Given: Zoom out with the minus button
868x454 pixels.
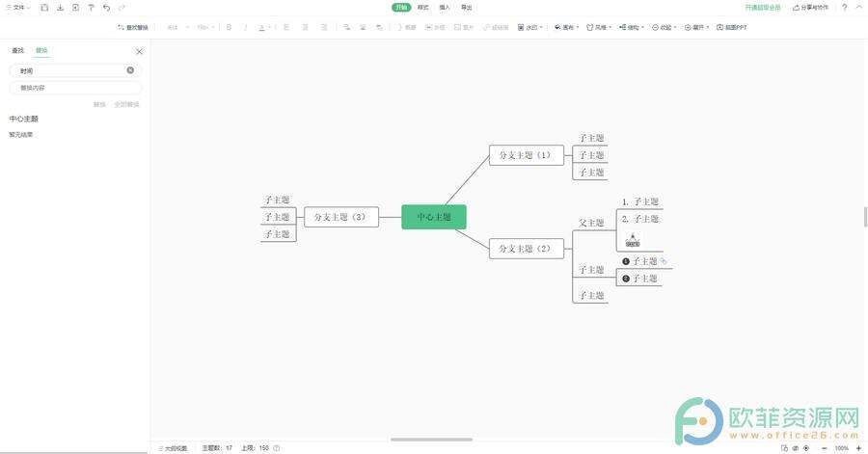Looking at the screenshot, I should tap(825, 448).
